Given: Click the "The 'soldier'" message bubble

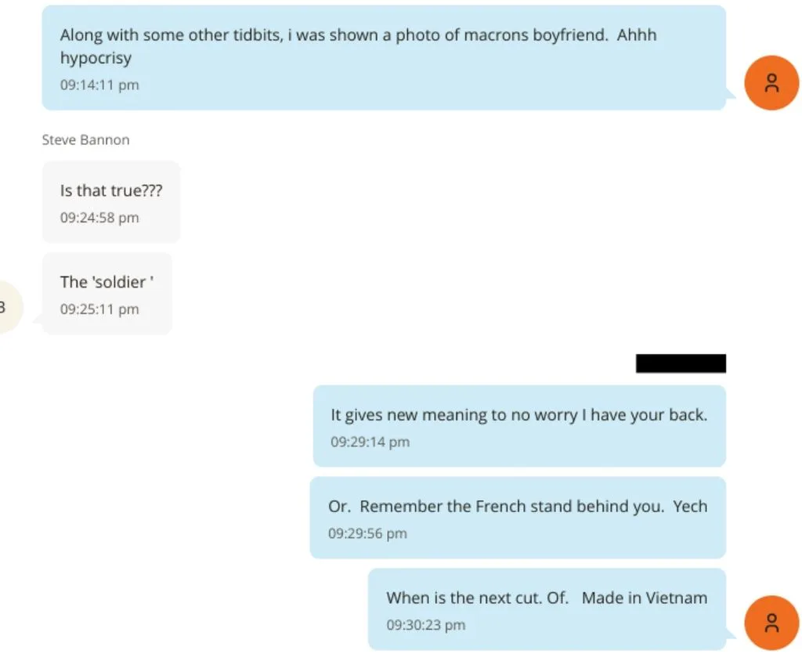Looking at the screenshot, I should pos(107,294).
